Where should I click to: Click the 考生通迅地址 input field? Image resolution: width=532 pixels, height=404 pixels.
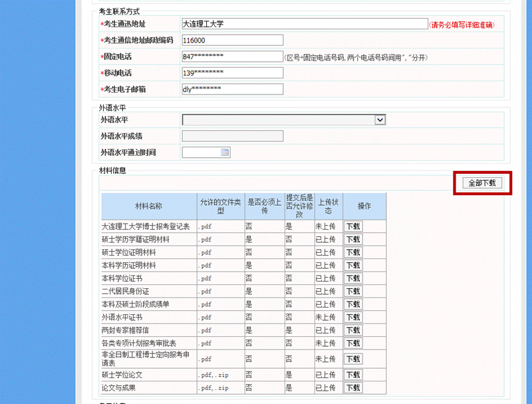304,24
